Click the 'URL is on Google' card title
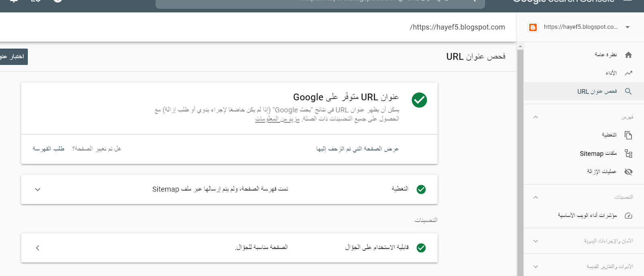The height and width of the screenshot is (276, 644). (346, 97)
